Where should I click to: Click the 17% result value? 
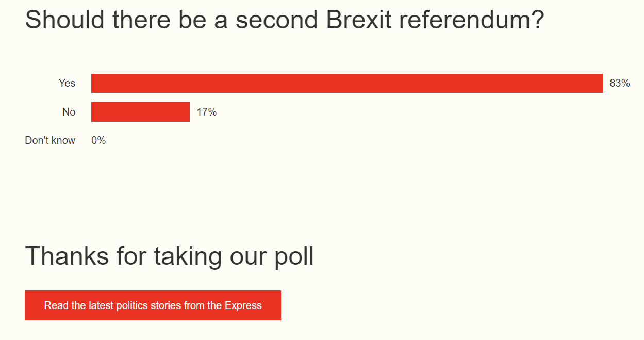pyautogui.click(x=206, y=112)
